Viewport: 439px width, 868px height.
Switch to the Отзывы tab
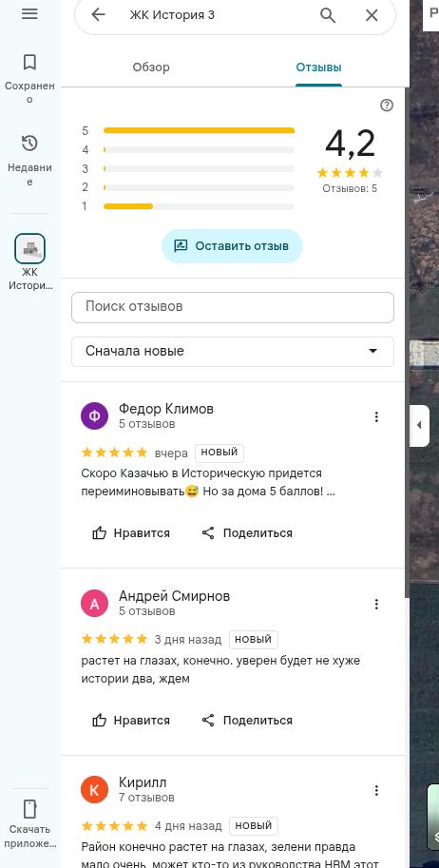[x=319, y=68]
